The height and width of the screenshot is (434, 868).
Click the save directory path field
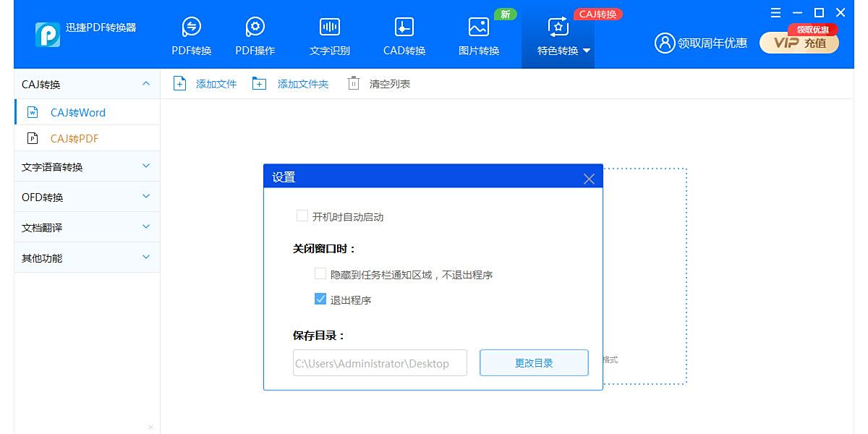pyautogui.click(x=380, y=362)
